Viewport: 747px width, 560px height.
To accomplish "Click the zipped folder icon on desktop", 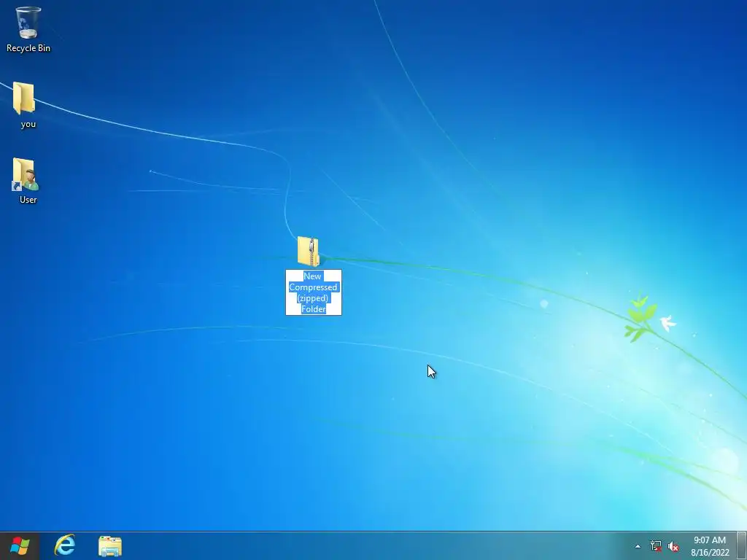I will click(x=309, y=252).
